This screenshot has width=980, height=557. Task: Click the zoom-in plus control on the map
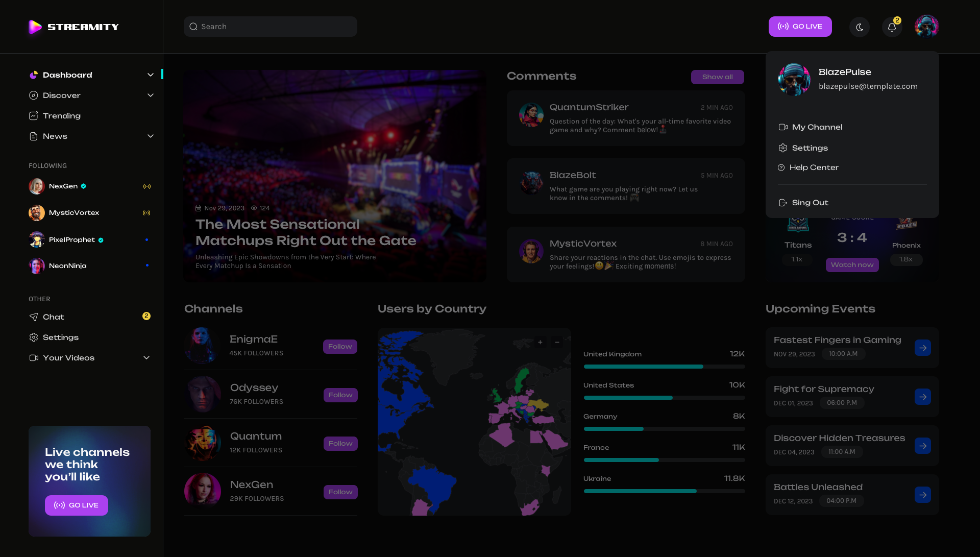tap(540, 343)
